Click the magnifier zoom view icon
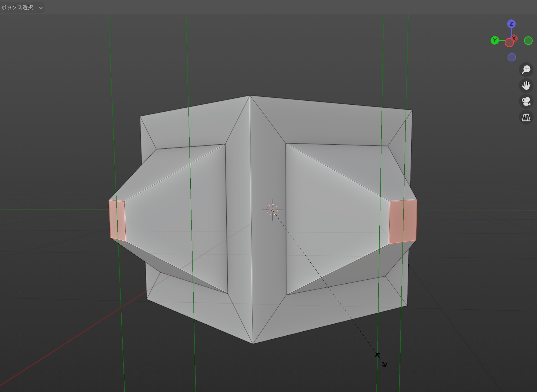 tap(526, 69)
